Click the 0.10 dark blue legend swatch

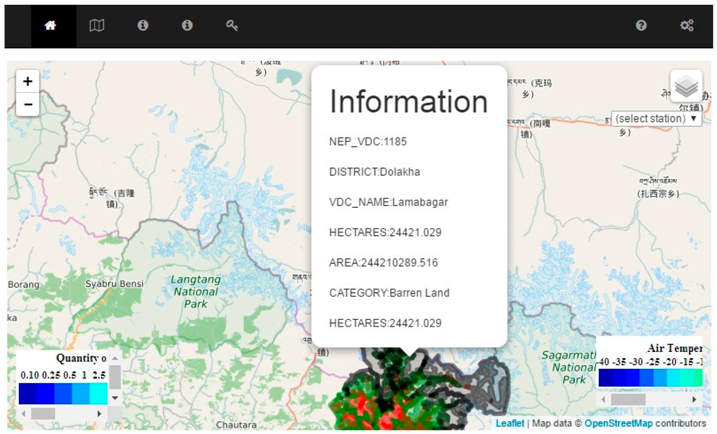pos(28,394)
